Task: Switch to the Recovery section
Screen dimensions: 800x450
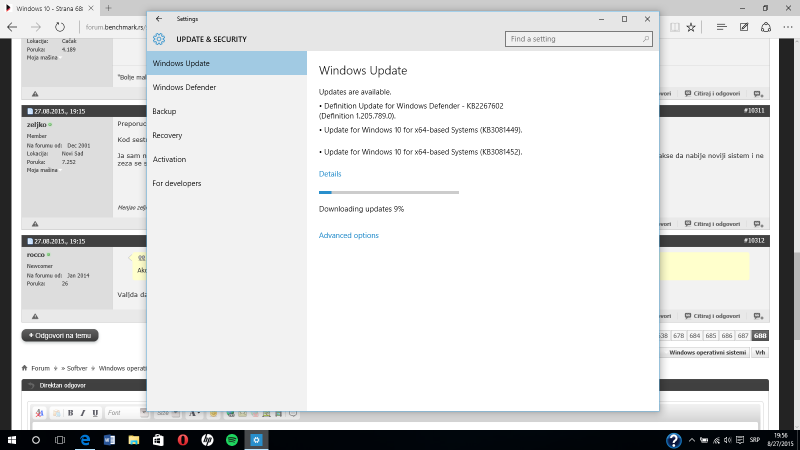Action: (227, 135)
